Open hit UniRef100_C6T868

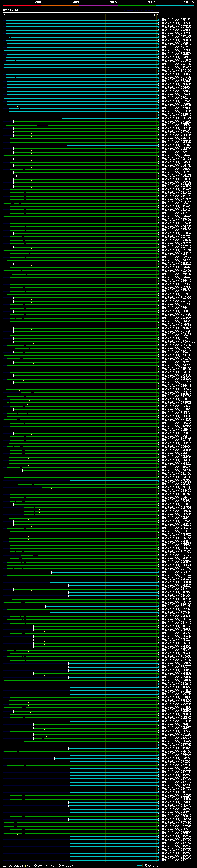click(x=177, y=37)
